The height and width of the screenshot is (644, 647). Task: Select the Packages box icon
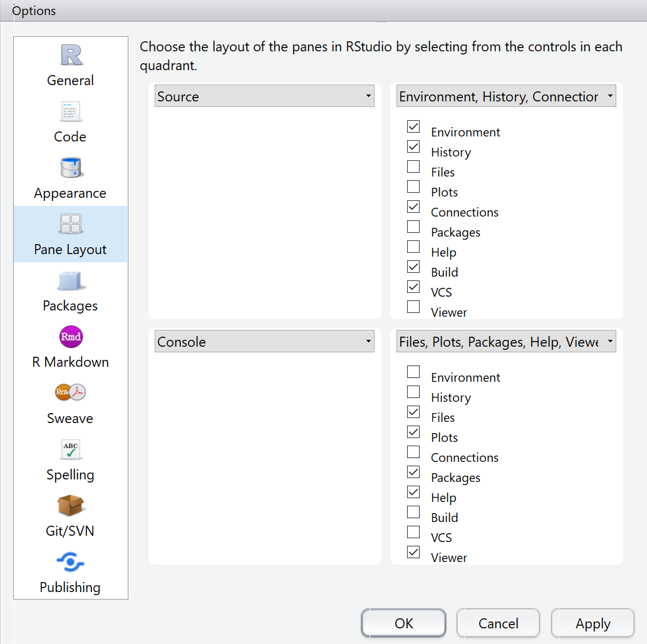tap(70, 281)
